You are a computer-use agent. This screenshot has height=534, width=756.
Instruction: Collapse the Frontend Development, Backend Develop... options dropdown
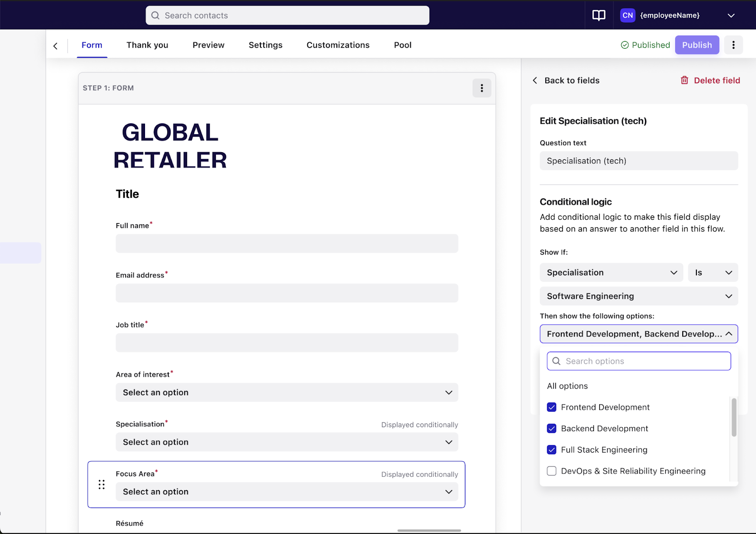point(639,334)
